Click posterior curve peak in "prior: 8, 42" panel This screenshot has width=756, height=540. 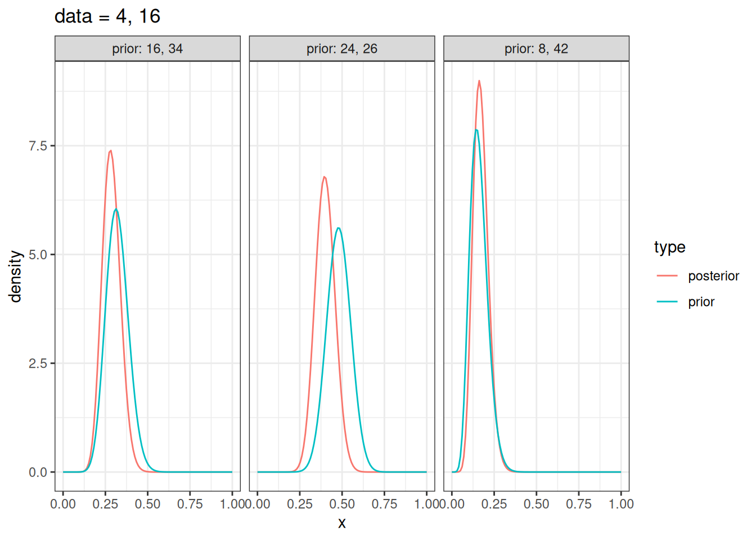click(479, 81)
